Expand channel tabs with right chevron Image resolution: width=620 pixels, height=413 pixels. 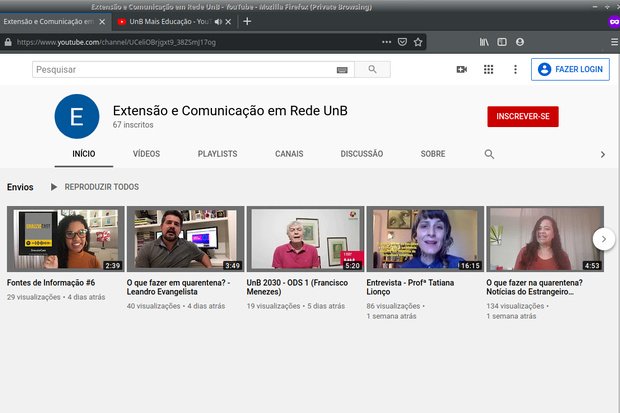(x=603, y=154)
